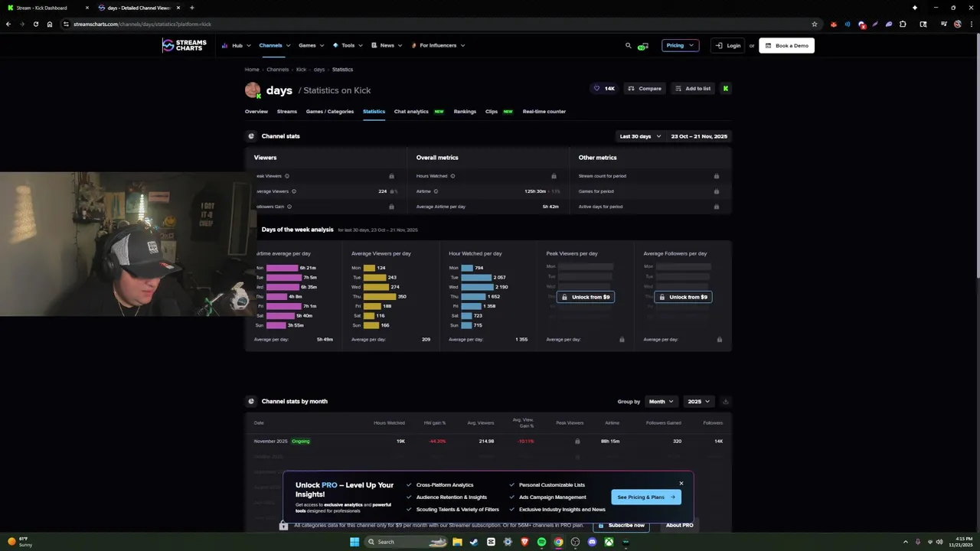Click the info icon next to Airtime

436,191
